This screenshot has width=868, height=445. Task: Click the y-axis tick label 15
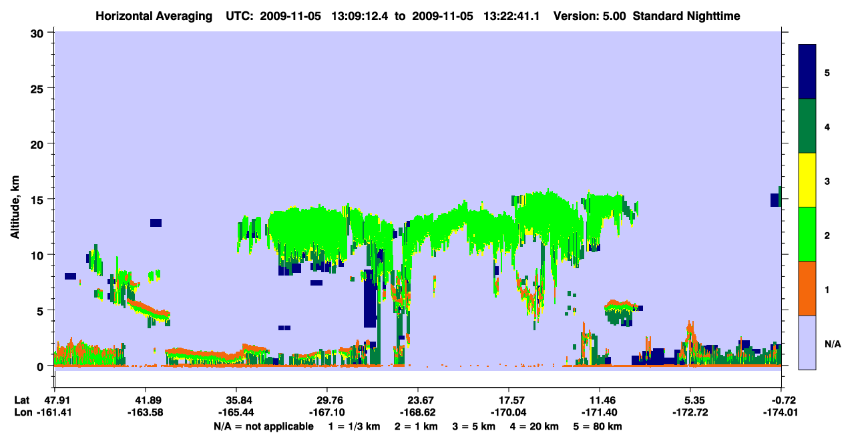tap(37, 199)
